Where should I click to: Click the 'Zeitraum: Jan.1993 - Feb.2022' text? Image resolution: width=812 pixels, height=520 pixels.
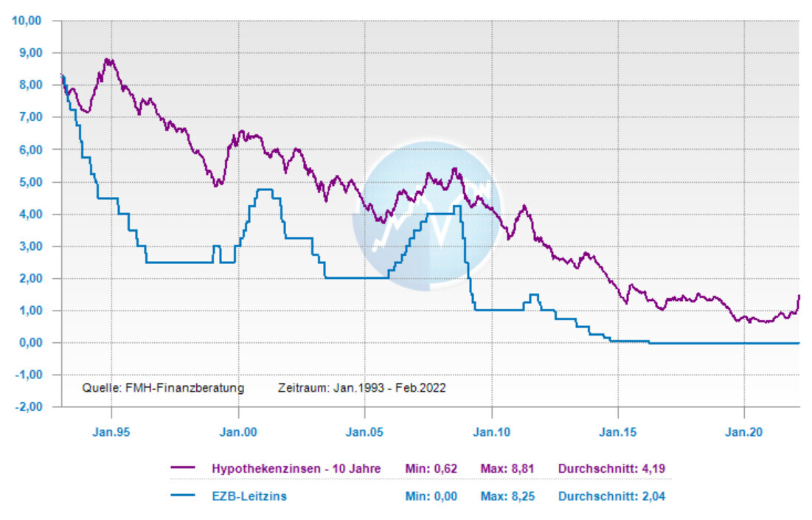(361, 387)
